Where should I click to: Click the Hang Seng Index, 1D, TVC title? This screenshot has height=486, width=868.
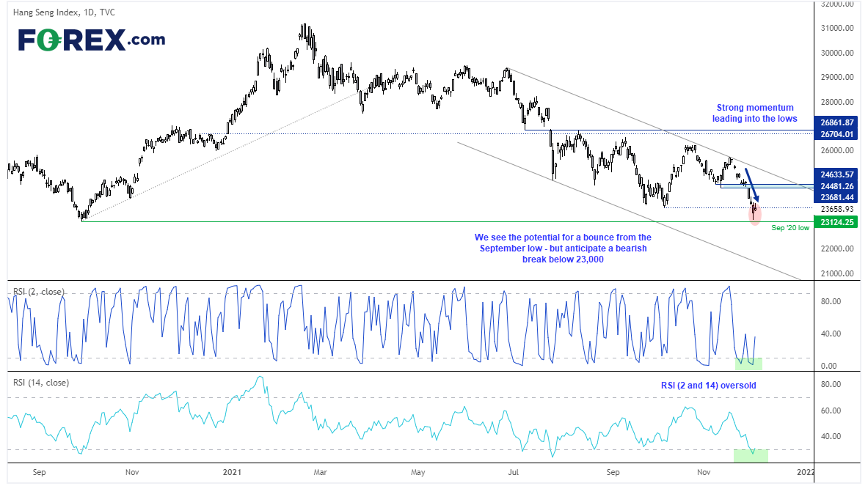[62, 12]
